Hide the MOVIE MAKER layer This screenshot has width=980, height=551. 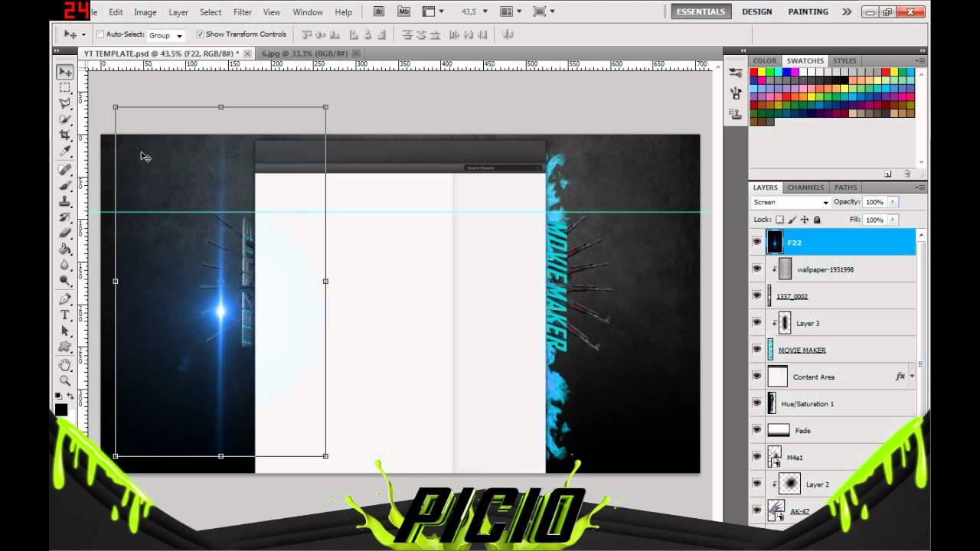coord(757,350)
